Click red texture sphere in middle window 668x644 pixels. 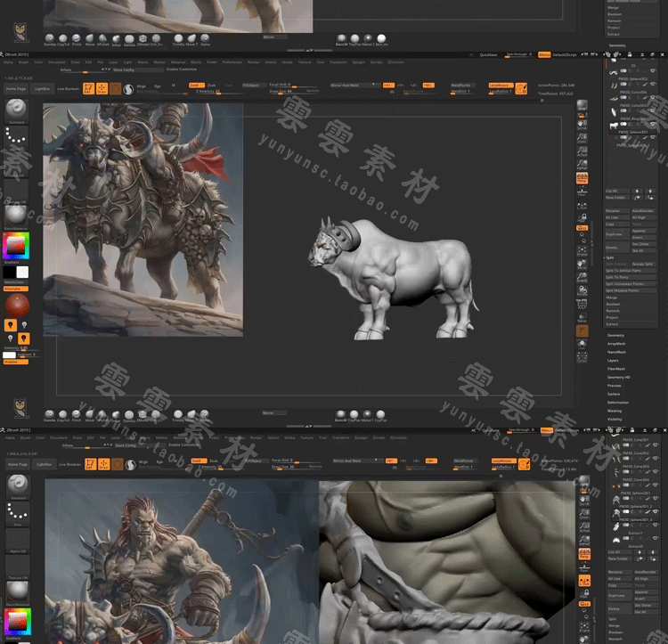(17, 305)
